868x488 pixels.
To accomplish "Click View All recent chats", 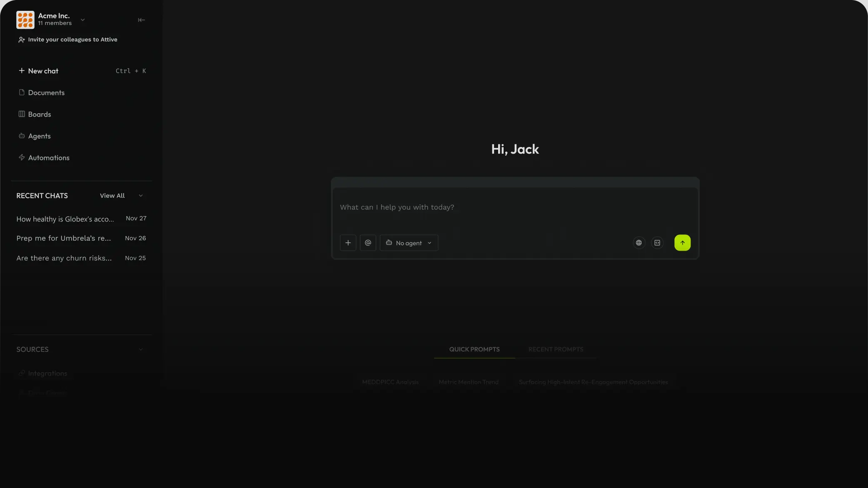I will pyautogui.click(x=112, y=196).
